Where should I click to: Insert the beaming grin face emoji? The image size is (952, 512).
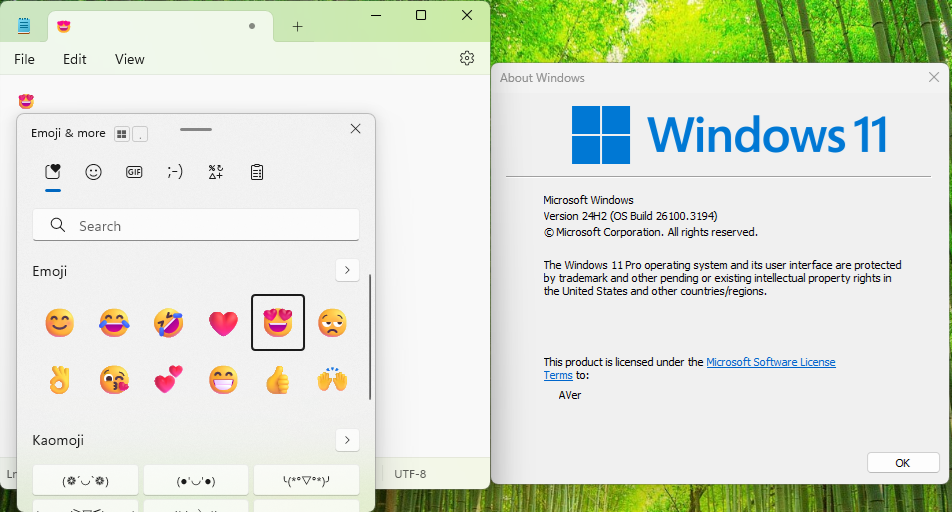[223, 380]
